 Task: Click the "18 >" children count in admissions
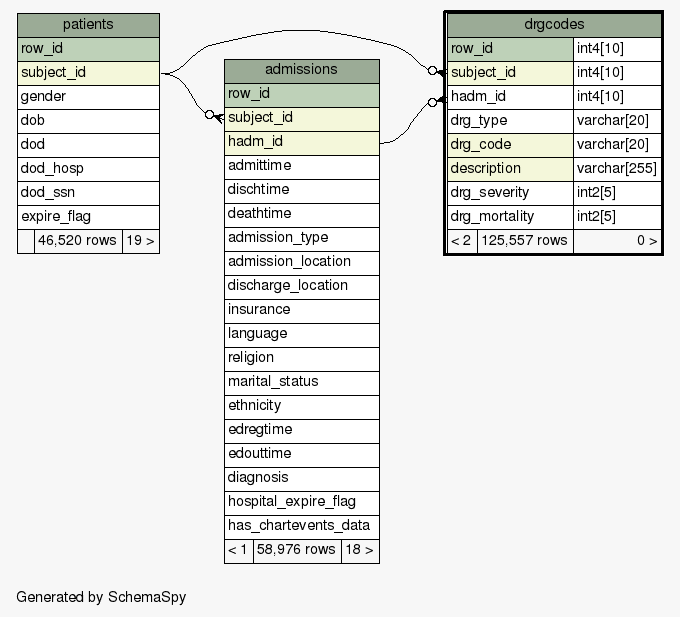359,550
